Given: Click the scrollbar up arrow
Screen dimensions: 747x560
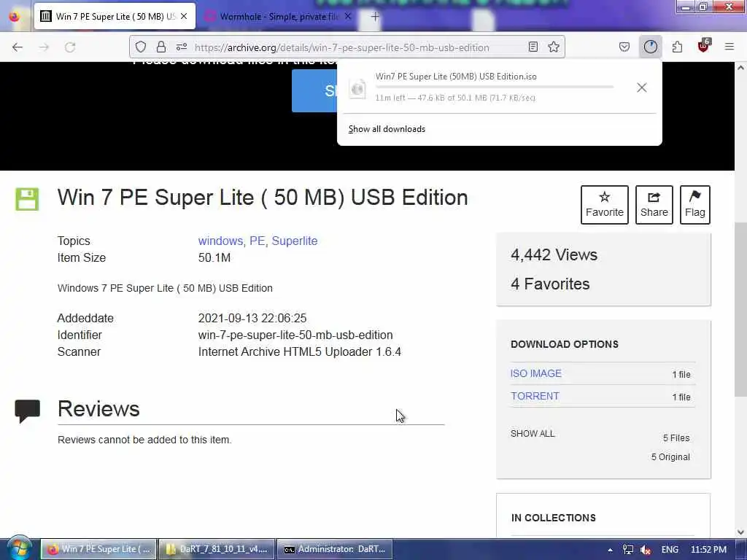Looking at the screenshot, I should click(x=740, y=68).
